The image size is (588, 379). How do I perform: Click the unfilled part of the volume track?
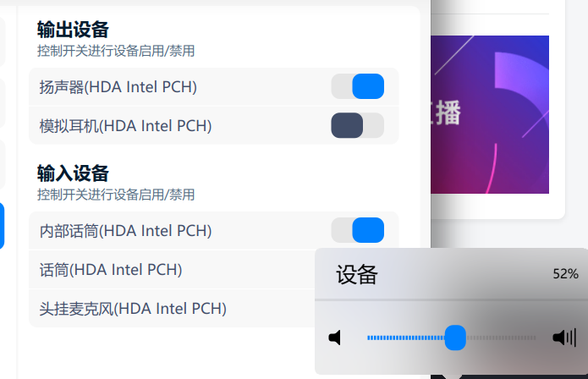(501, 338)
